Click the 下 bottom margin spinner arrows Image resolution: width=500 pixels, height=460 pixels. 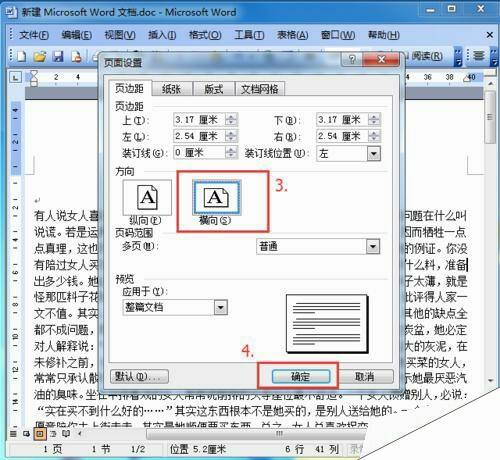(374, 119)
